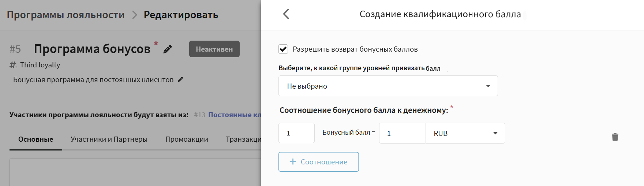This screenshot has height=186, width=644.
Task: Open the RUB currency dropdown
Action: (x=465, y=133)
